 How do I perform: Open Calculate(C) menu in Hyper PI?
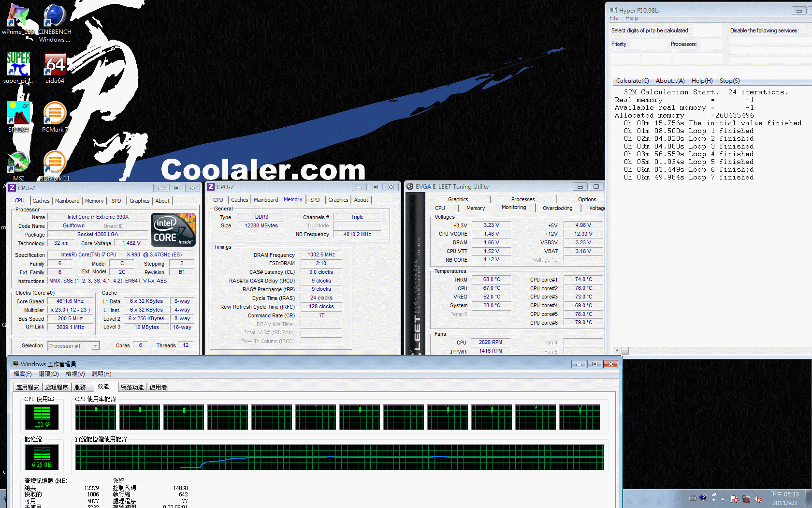[x=632, y=81]
